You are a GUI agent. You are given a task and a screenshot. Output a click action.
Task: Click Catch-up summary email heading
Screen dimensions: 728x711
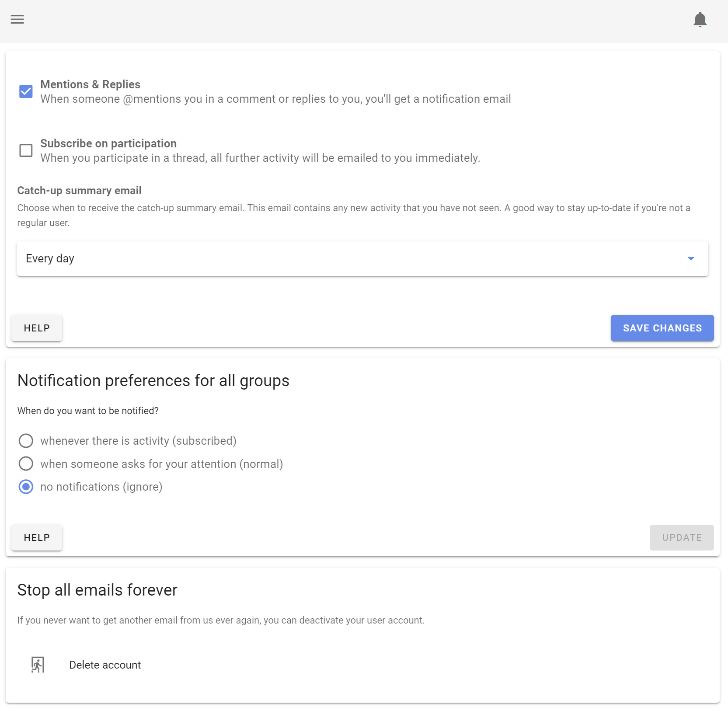(79, 190)
